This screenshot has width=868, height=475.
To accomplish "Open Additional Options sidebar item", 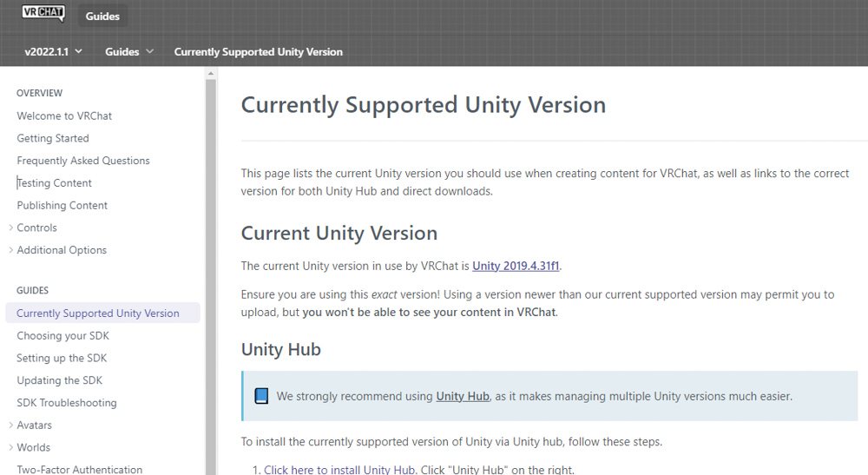I will coord(62,250).
